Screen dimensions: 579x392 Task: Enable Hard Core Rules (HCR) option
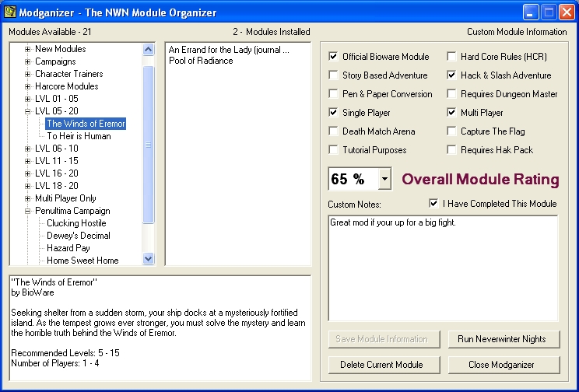pyautogui.click(x=452, y=57)
